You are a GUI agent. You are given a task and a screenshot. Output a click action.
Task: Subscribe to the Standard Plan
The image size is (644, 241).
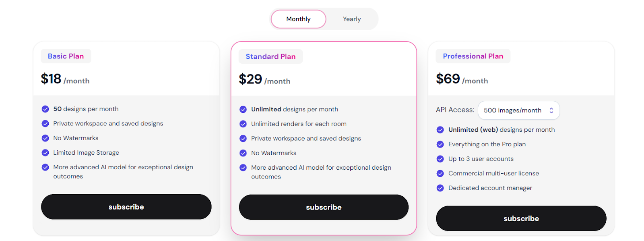[x=324, y=207]
